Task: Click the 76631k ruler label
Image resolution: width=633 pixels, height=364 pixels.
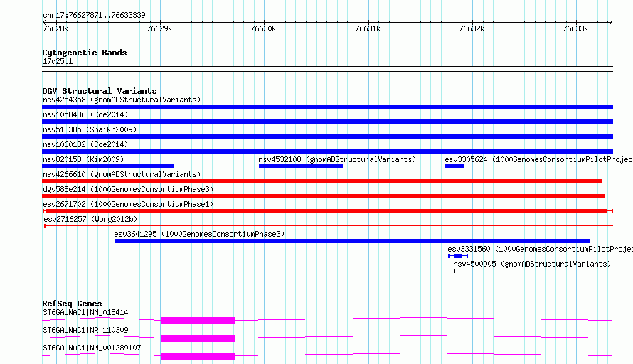Action: click(368, 28)
